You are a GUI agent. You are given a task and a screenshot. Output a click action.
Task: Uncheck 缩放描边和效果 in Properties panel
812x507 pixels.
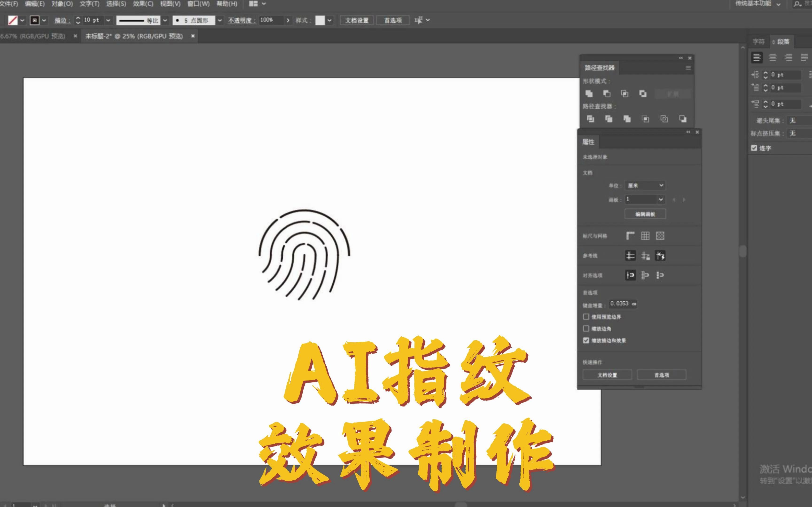coord(586,340)
